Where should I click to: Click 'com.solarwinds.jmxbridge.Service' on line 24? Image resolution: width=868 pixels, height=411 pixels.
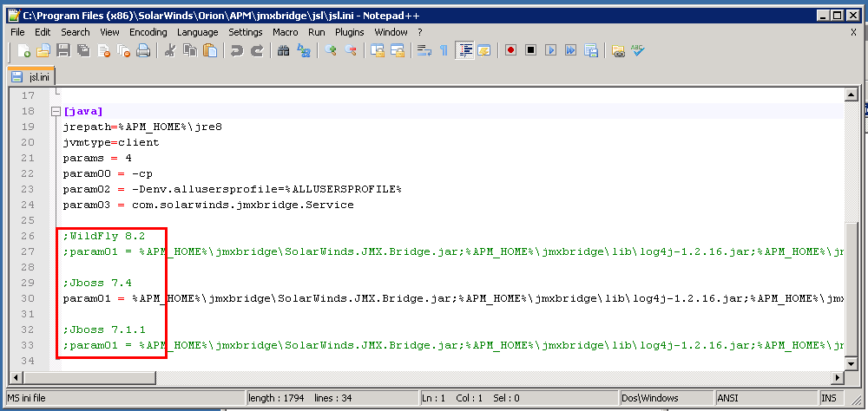pyautogui.click(x=242, y=205)
